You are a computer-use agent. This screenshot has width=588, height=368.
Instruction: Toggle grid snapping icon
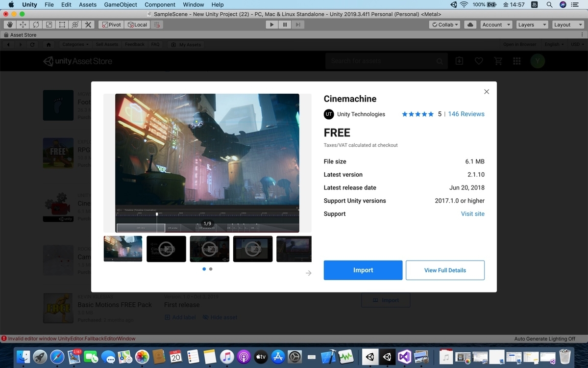point(157,25)
